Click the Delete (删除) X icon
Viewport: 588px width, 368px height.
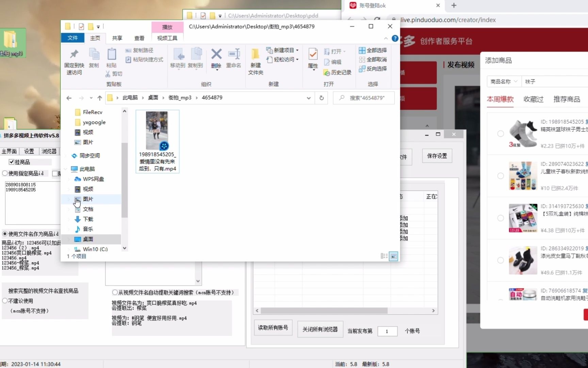click(216, 54)
